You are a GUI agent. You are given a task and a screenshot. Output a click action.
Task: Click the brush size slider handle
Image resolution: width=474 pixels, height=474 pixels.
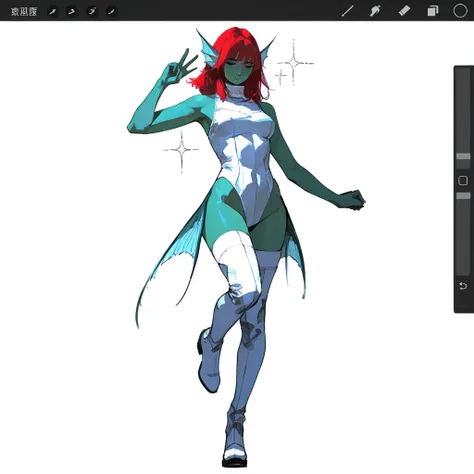(463, 156)
